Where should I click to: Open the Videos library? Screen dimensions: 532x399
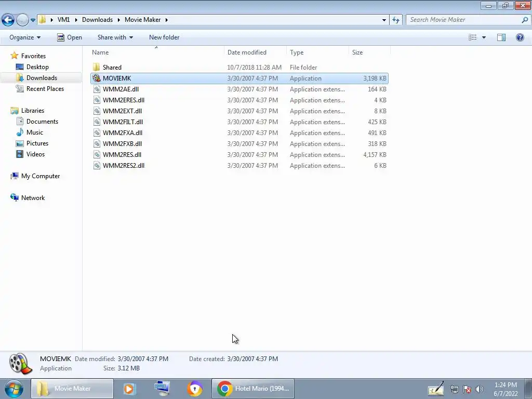[x=31, y=154]
